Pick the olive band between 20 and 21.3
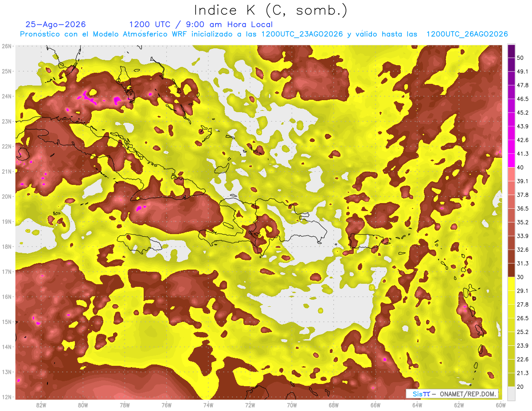Image resolution: width=532 pixels, height=411 pixels. pyautogui.click(x=511, y=379)
